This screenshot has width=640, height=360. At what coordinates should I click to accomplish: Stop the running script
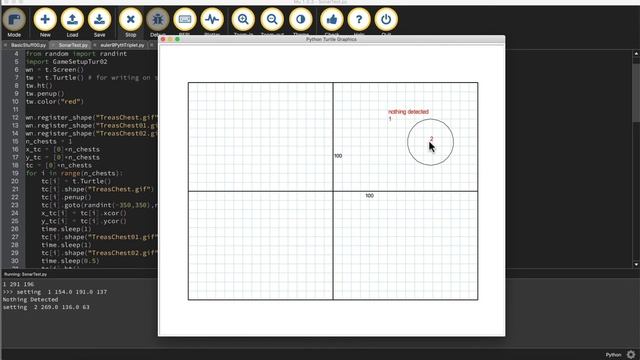coord(131,20)
